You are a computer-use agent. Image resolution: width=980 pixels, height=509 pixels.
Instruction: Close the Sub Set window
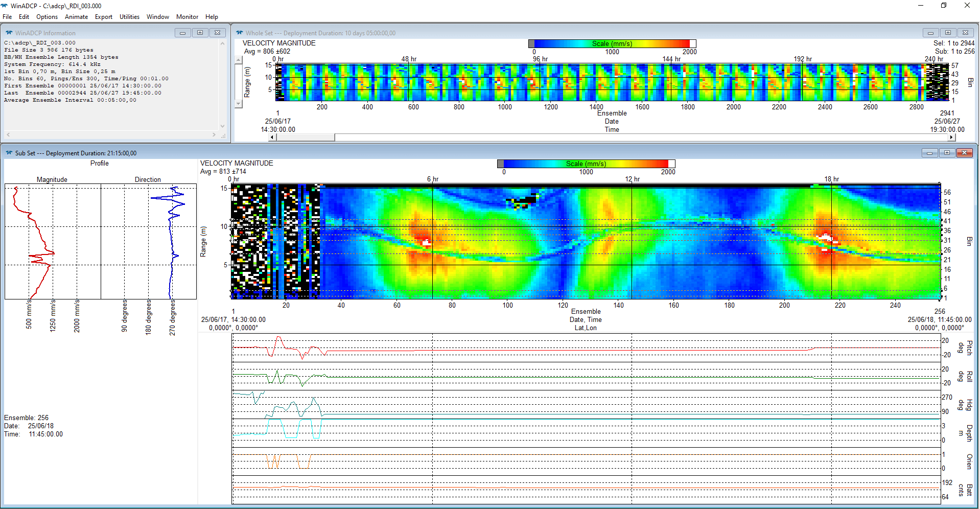(x=964, y=153)
